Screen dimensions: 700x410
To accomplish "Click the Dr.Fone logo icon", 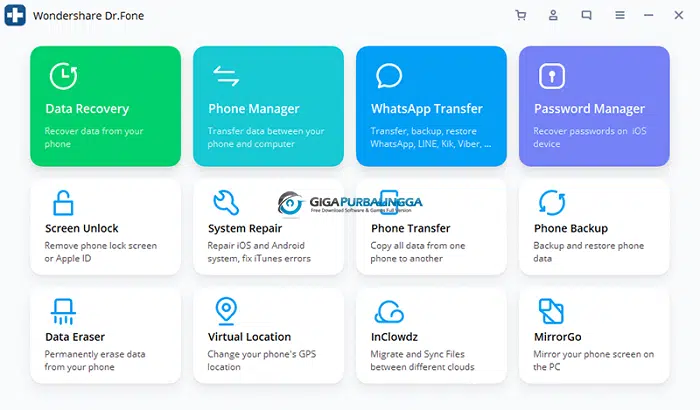I will [15, 15].
